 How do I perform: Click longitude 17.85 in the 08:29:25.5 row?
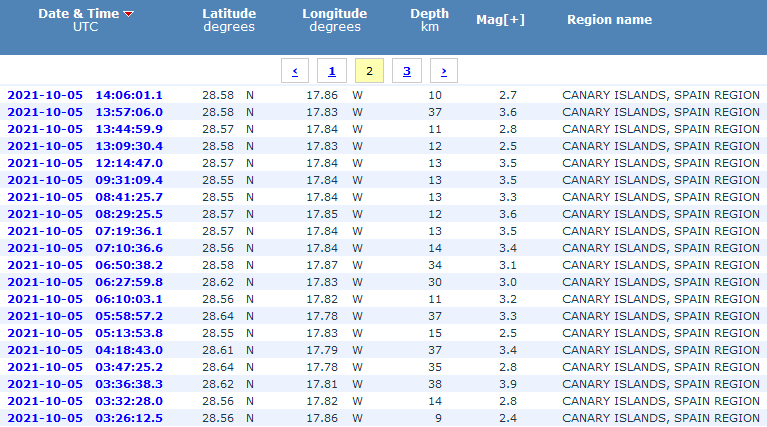(322, 214)
